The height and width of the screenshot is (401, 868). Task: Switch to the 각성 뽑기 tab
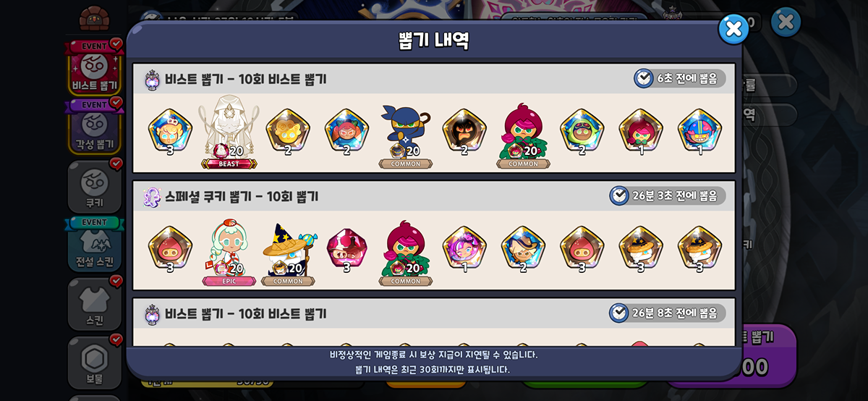[95, 126]
